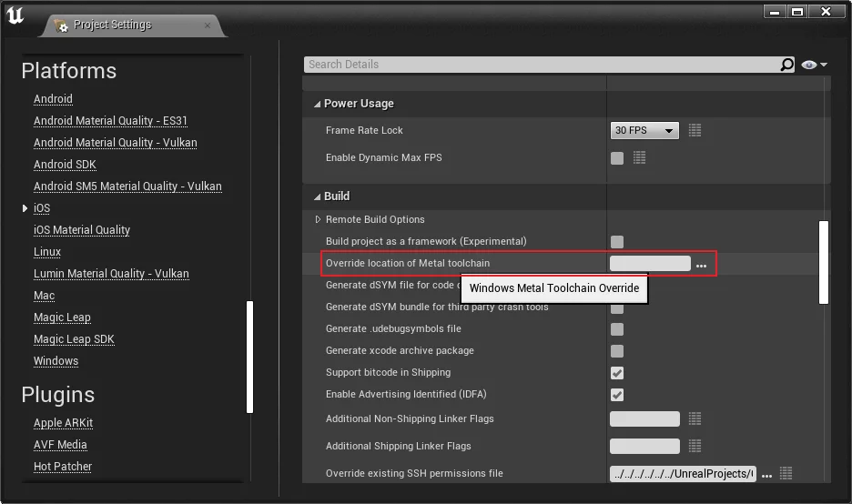Click the Frame Rate Lock label
Screen dimensions: 852x504
[364, 130]
